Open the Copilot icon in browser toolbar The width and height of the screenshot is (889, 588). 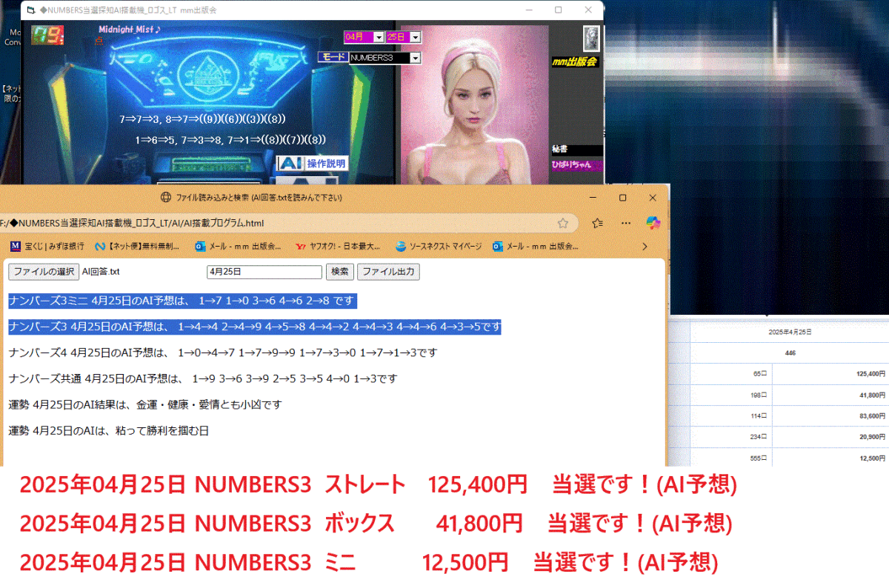point(653,223)
